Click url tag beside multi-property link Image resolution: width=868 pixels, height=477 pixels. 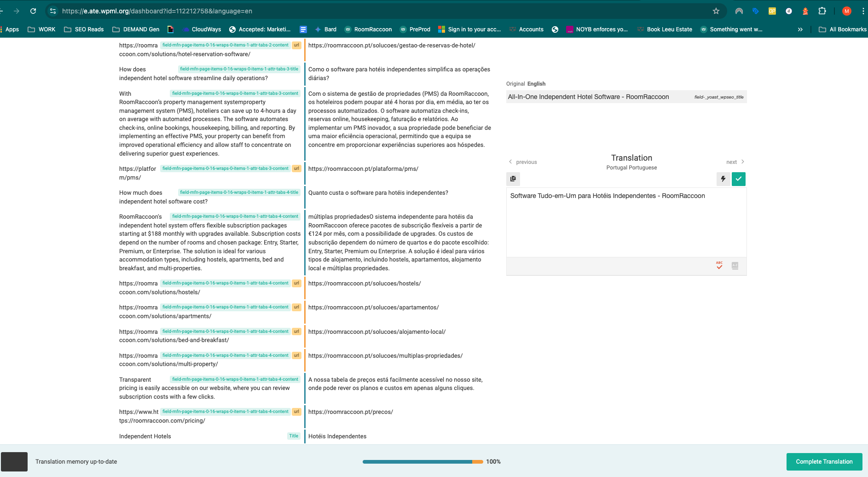(296, 355)
